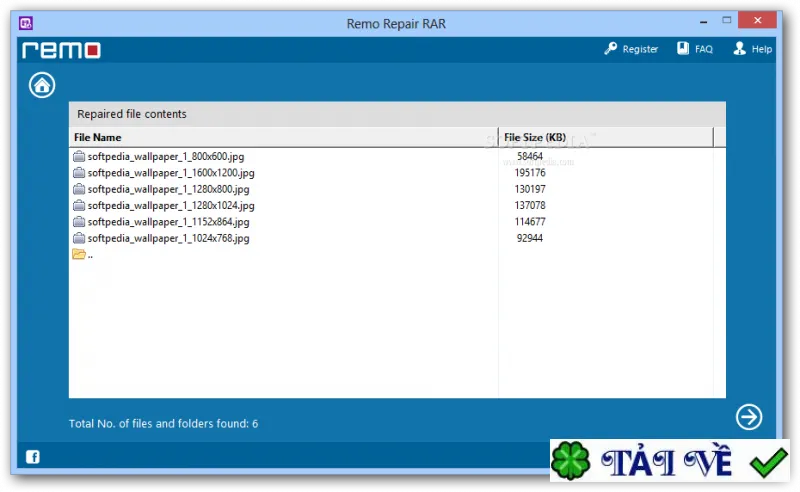Image resolution: width=800 pixels, height=492 pixels.
Task: Select softpedia_wallpaper_1_1024x768.jpg
Action: pos(168,238)
